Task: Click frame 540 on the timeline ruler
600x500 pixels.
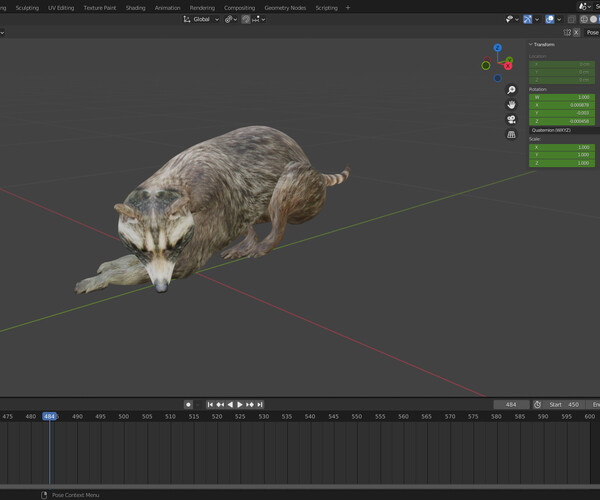Action: tap(310, 416)
